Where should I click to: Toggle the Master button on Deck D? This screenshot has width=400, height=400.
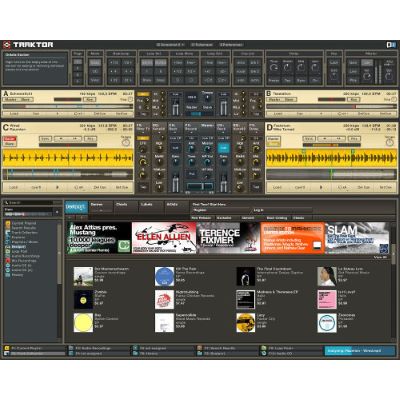point(273,138)
